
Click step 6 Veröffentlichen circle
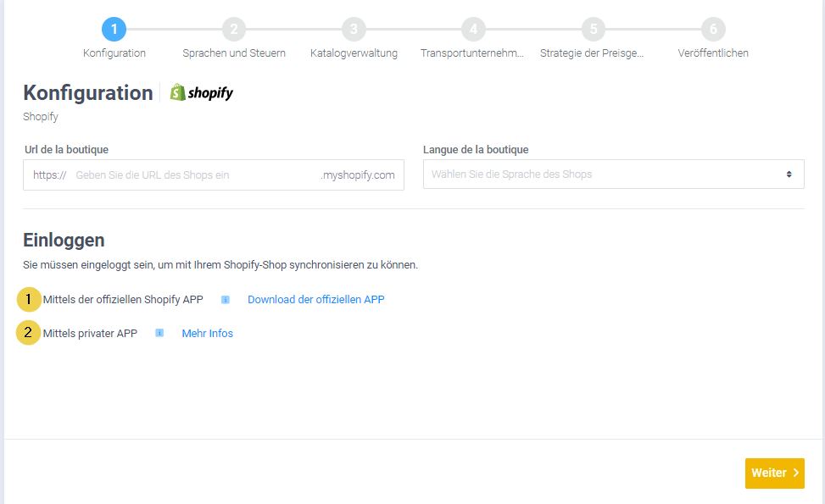[713, 30]
